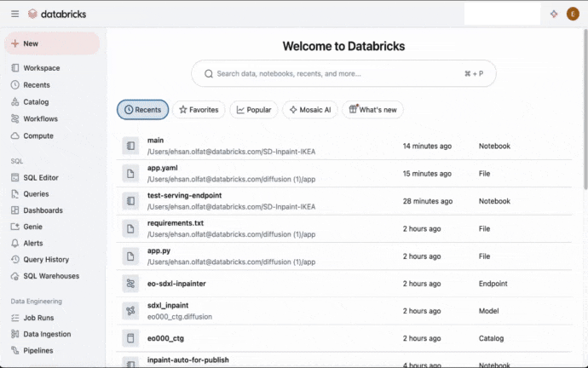
Task: Open the SQL Editor
Action: 41,178
